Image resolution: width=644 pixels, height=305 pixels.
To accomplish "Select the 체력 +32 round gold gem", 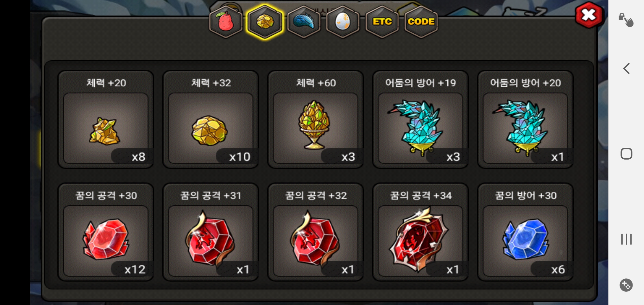I will coord(211,119).
